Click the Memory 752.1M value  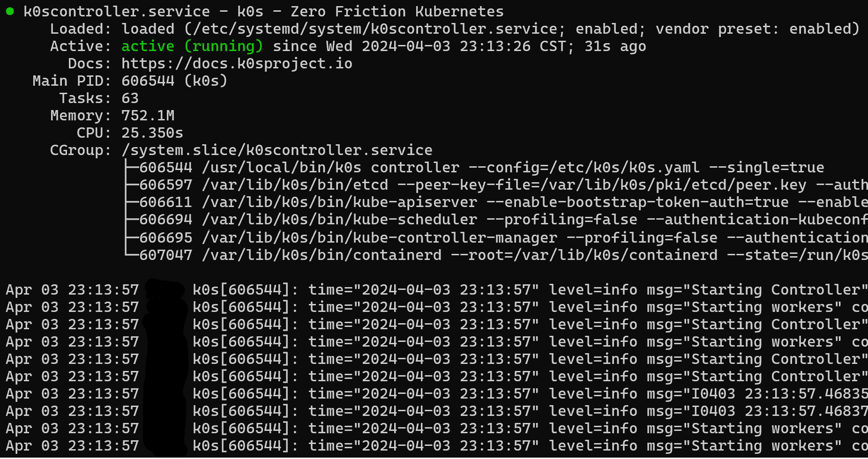[148, 115]
